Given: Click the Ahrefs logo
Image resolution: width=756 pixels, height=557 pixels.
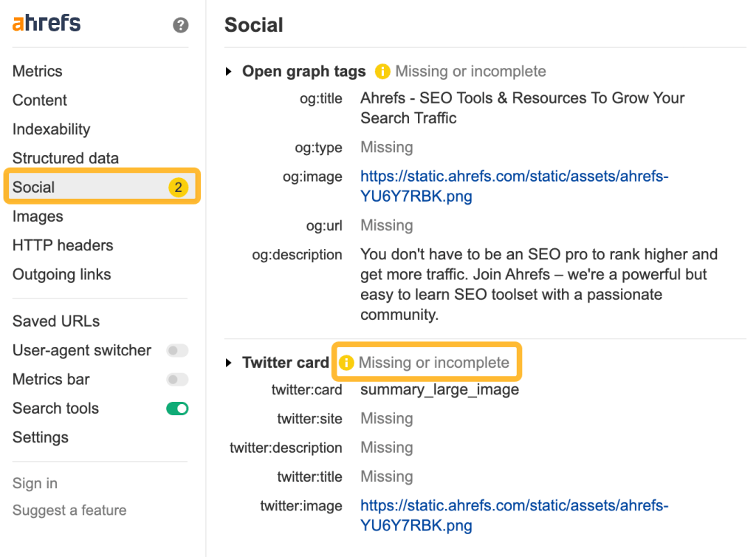Looking at the screenshot, I should 46,23.
